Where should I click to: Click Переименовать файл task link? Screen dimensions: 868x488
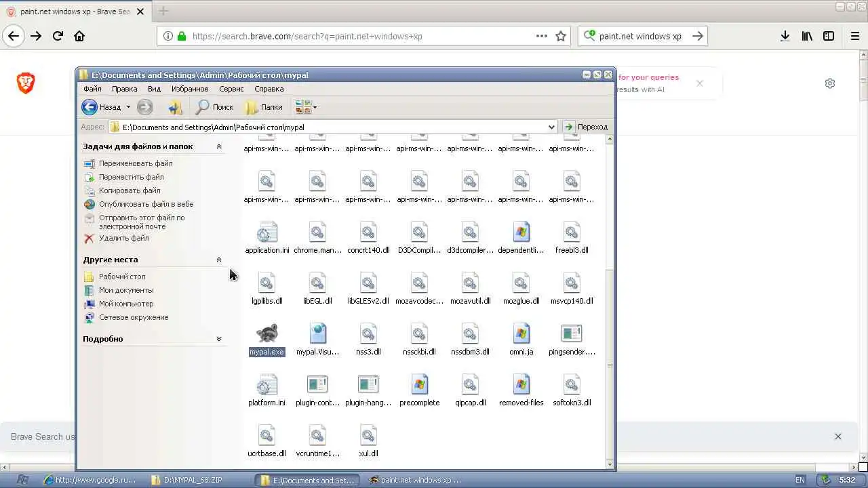point(136,163)
